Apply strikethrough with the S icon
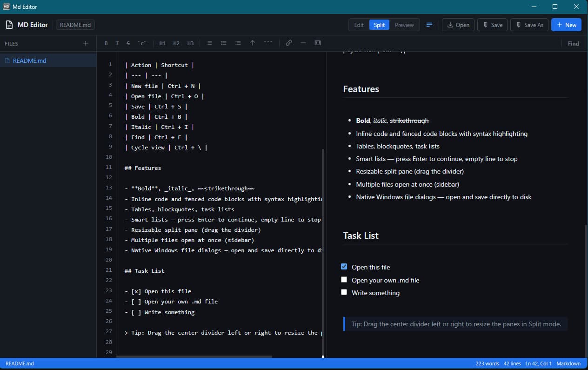 click(x=128, y=43)
